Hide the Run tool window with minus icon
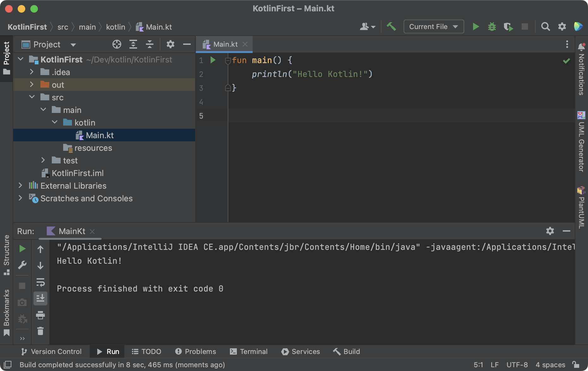This screenshot has width=588, height=371. [567, 231]
